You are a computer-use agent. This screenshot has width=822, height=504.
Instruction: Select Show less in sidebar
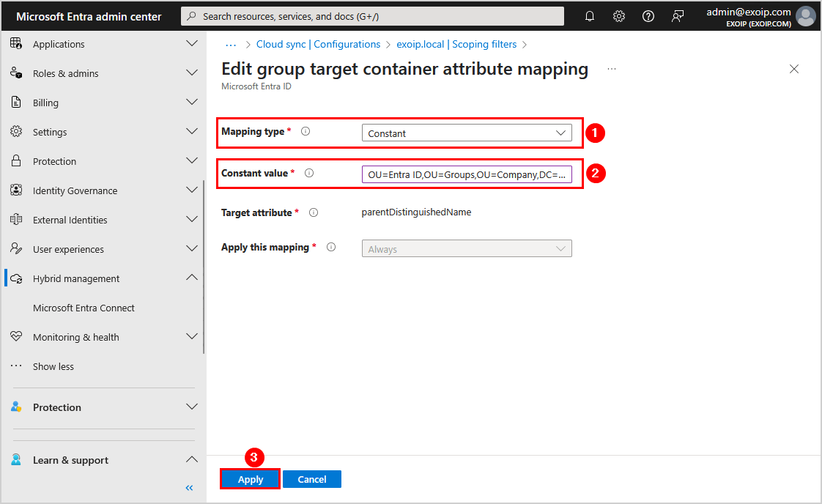[53, 366]
